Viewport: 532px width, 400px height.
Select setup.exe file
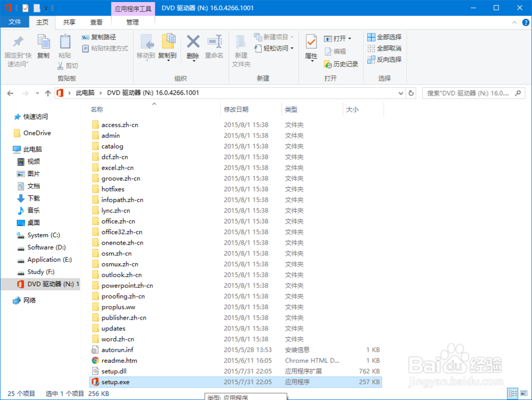(236, 382)
